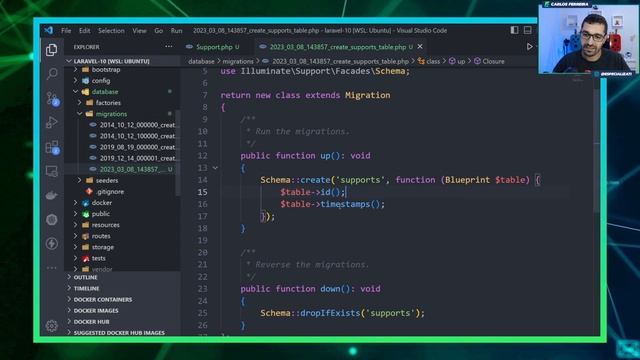Screen dimensions: 640x360
Task: Open the Remote Explorer view
Action: [x=51, y=171]
